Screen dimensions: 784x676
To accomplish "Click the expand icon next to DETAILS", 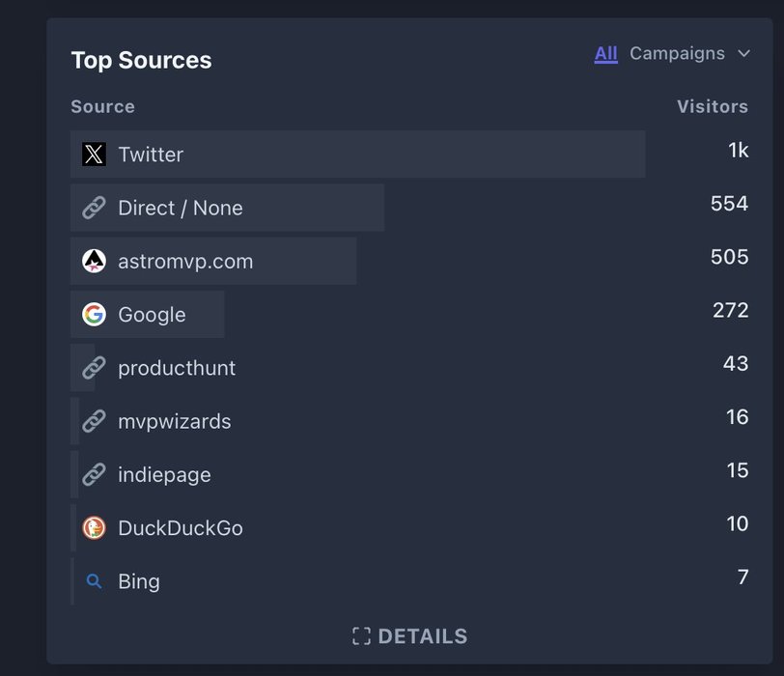I will pos(361,636).
